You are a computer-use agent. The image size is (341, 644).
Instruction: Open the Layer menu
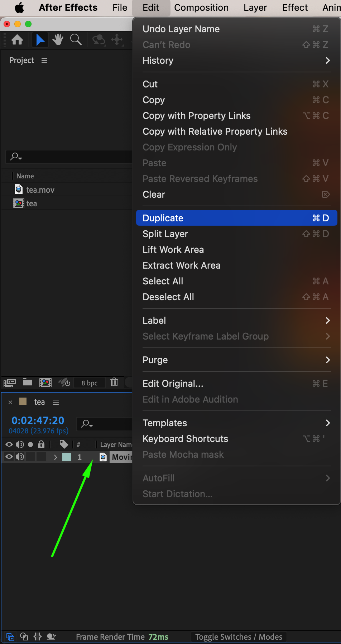coord(255,8)
